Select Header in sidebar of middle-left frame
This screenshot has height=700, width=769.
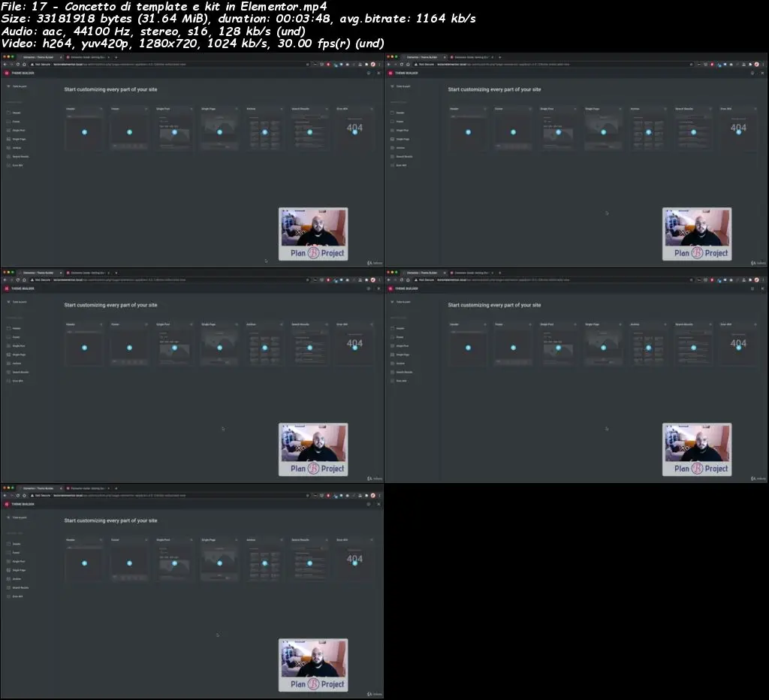(15, 328)
